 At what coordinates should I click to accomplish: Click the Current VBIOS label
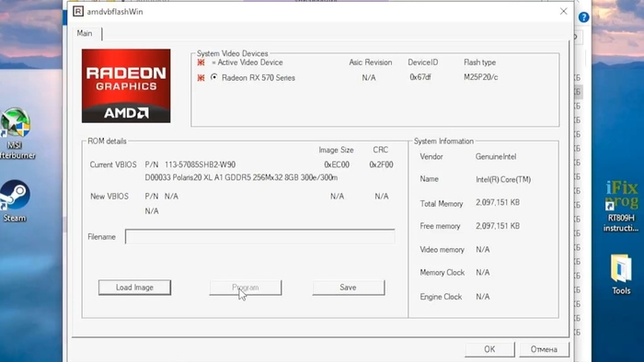113,164
